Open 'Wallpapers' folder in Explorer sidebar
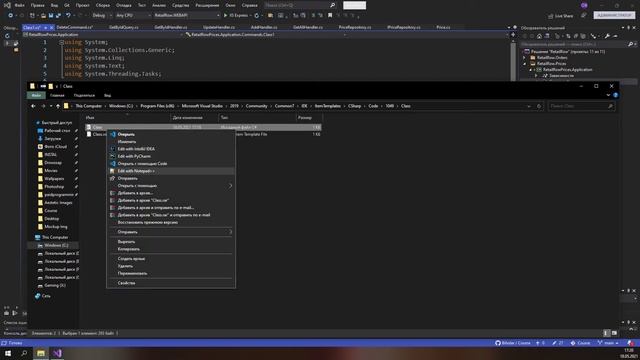This screenshot has height=360, width=640. 54,178
